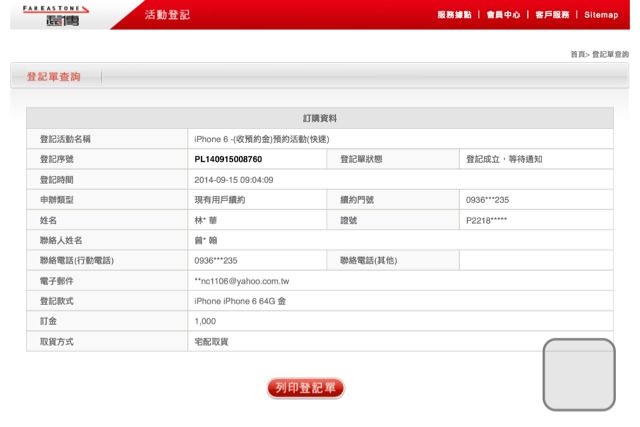Click the 登記款式 label

point(56,301)
